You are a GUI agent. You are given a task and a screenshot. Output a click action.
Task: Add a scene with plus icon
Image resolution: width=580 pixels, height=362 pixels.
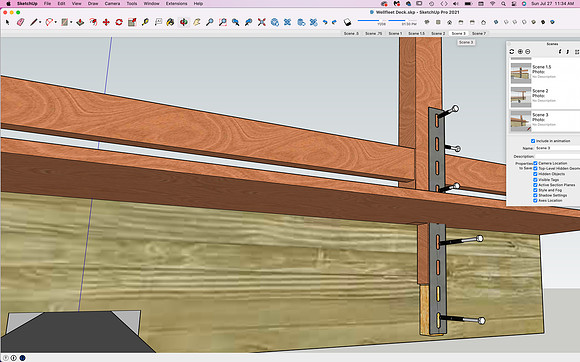coord(520,52)
